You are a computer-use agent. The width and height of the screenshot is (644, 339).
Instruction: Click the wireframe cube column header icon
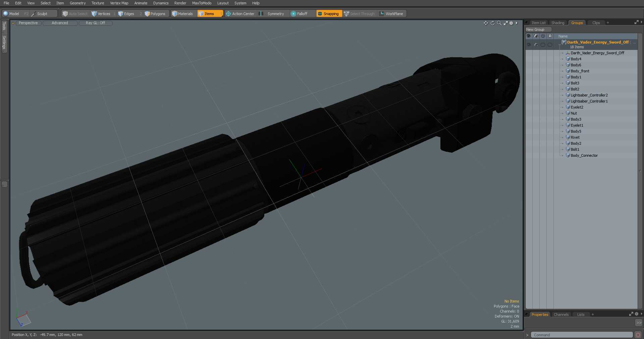tap(543, 36)
